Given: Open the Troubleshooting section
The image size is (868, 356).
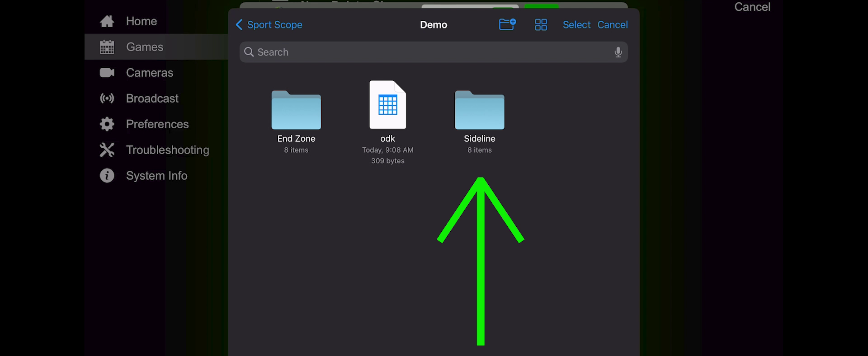Looking at the screenshot, I should tap(156, 150).
